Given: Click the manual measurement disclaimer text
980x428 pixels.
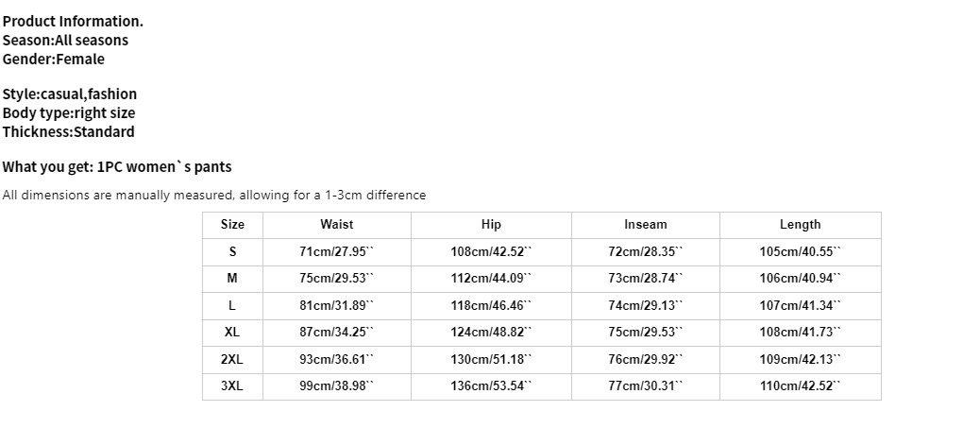Looking at the screenshot, I should click(214, 196).
